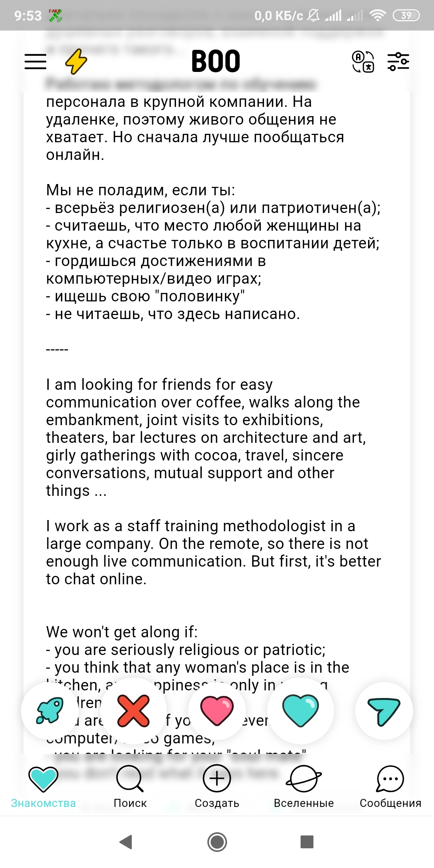Tap the BOO logo title
The image size is (434, 868).
(216, 61)
